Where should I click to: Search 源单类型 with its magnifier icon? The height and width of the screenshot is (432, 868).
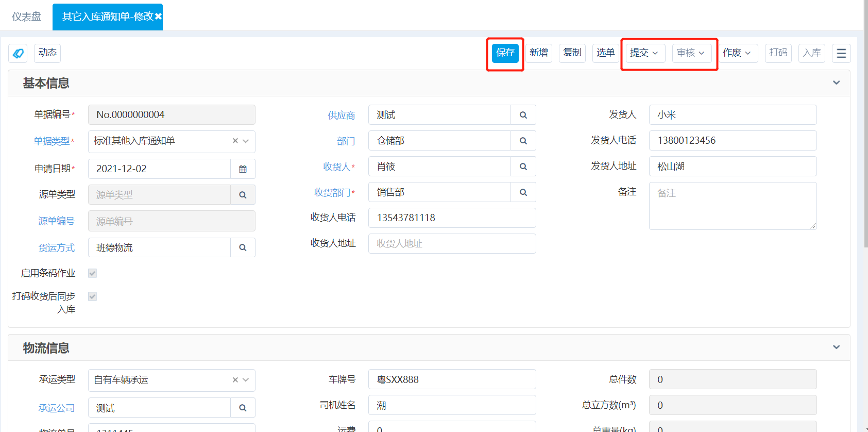coord(243,195)
